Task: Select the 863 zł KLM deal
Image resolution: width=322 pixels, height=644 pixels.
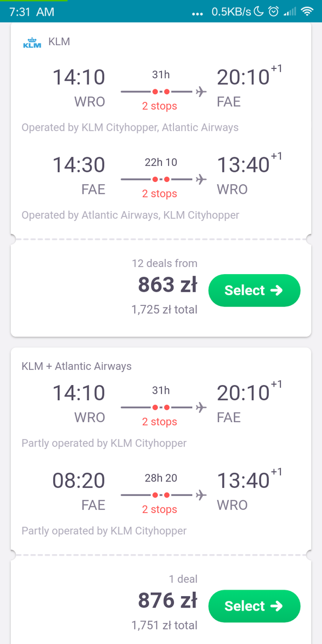Action: coord(254,290)
